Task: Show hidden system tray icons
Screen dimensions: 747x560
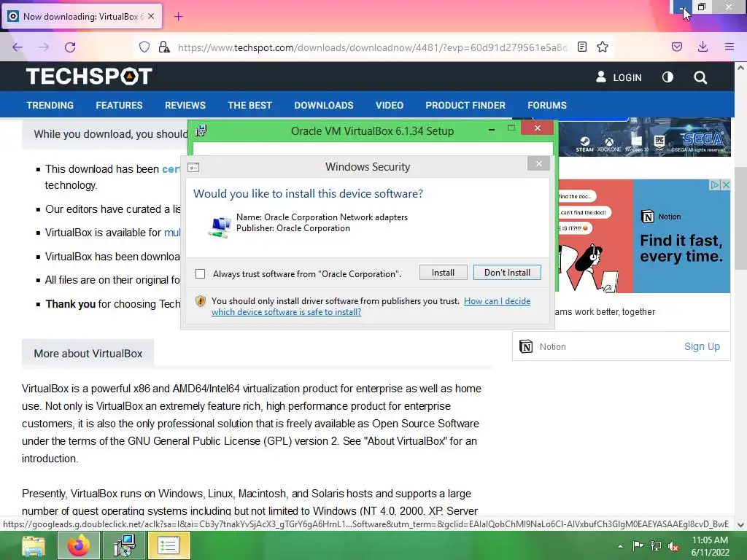Action: (x=620, y=546)
